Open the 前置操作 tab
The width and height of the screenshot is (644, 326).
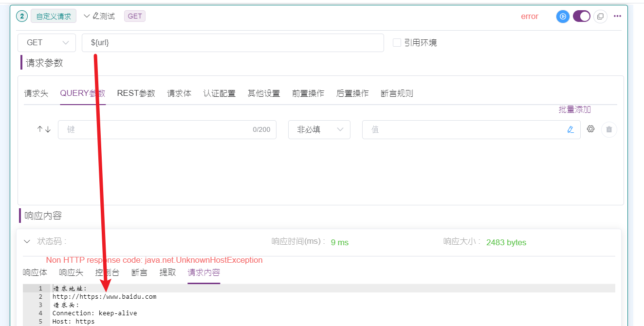pos(308,93)
